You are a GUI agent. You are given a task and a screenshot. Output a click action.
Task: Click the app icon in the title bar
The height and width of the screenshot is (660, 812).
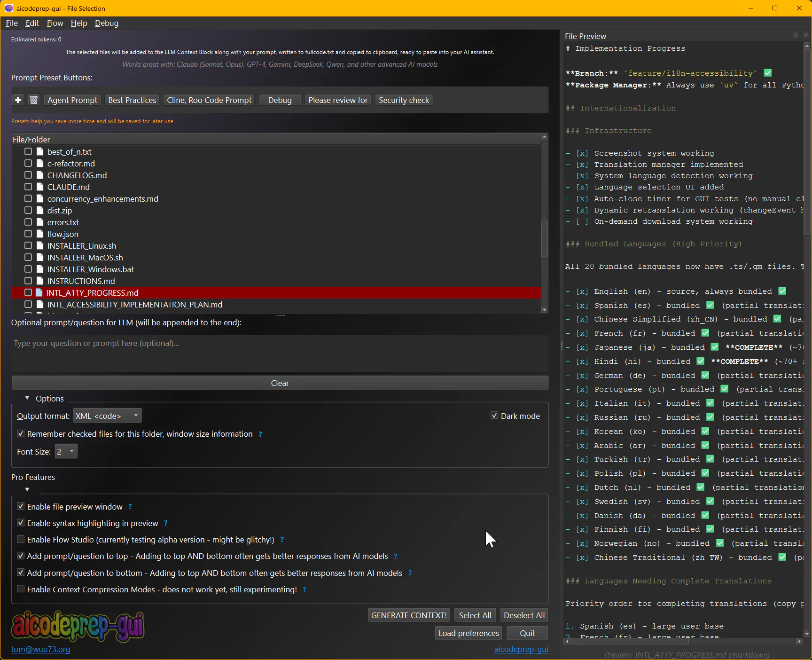[8, 8]
